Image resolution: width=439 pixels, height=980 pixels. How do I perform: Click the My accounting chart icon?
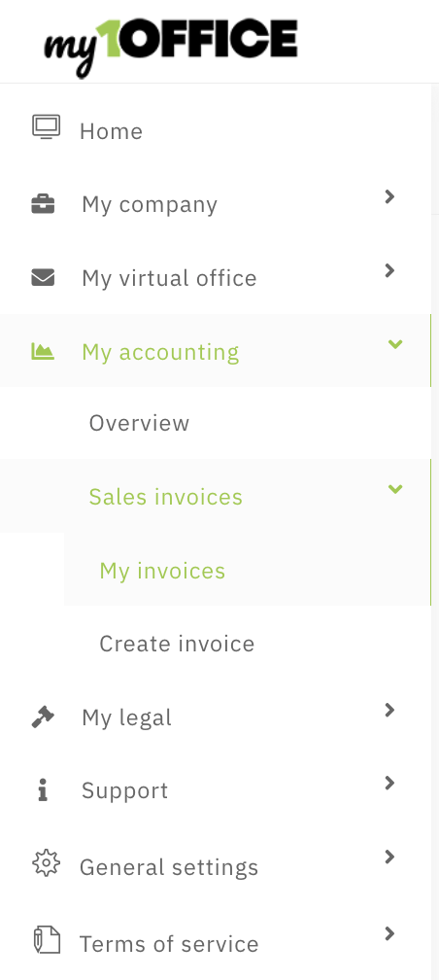(x=43, y=351)
